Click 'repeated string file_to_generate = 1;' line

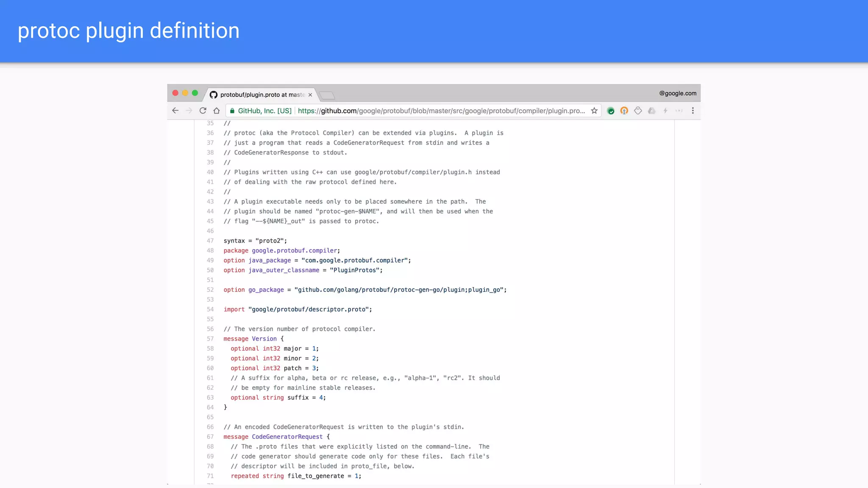[296, 476]
